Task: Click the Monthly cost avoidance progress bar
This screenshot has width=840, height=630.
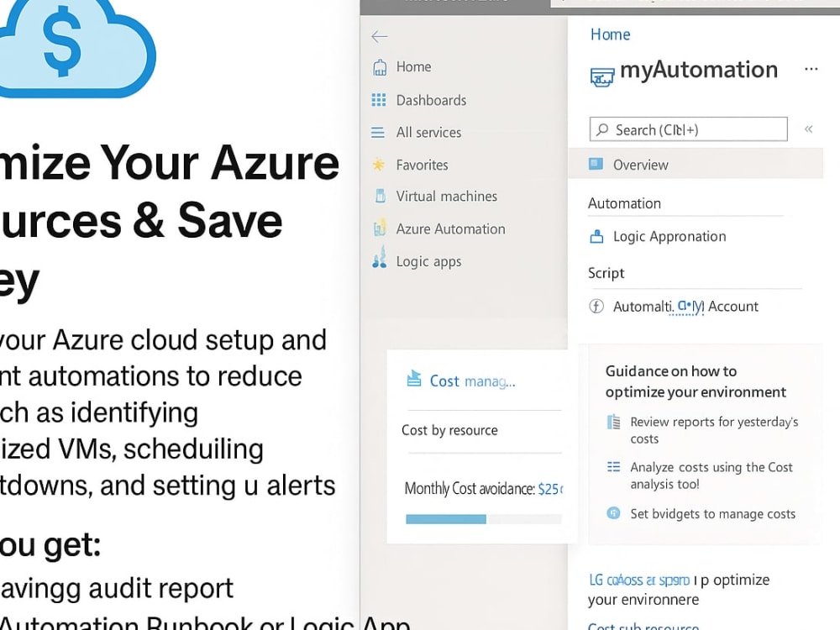Action: pos(484,518)
